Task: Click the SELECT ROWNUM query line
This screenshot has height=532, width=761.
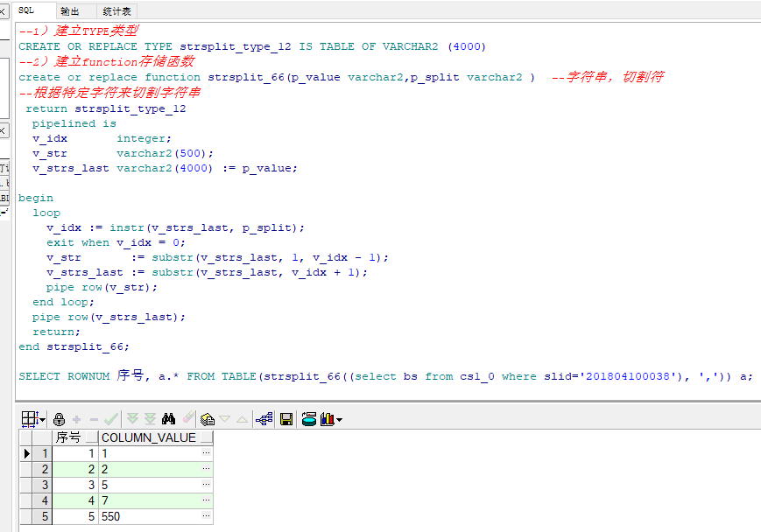Action: pos(385,376)
